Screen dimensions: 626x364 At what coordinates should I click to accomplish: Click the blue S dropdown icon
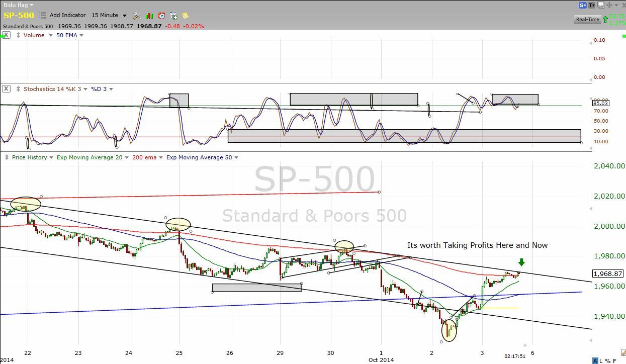pyautogui.click(x=583, y=5)
